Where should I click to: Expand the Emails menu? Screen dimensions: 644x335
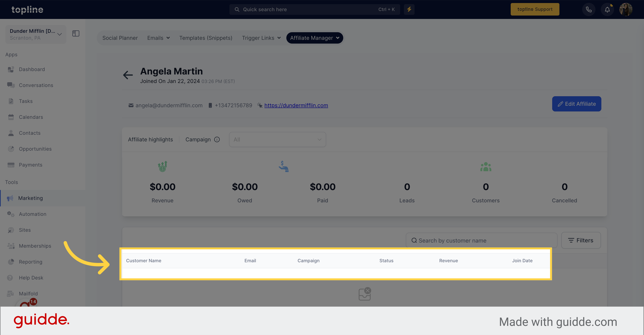pyautogui.click(x=159, y=38)
